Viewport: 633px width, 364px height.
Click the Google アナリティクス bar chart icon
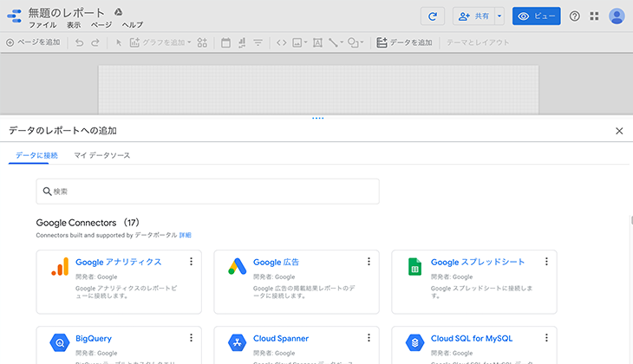[60, 267]
